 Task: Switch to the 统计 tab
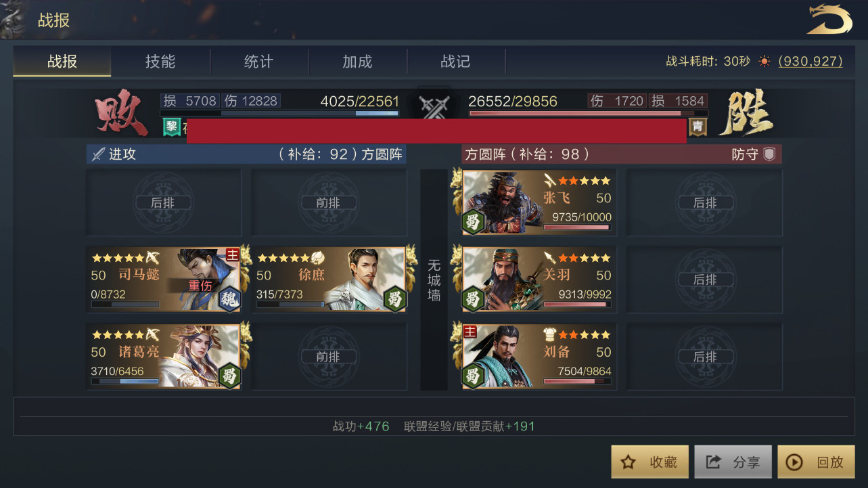coord(258,62)
